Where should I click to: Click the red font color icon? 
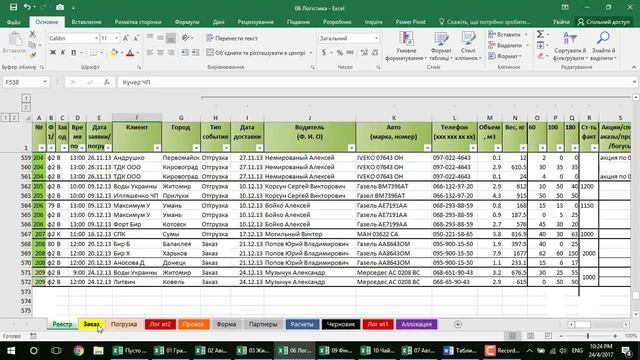pyautogui.click(x=130, y=53)
